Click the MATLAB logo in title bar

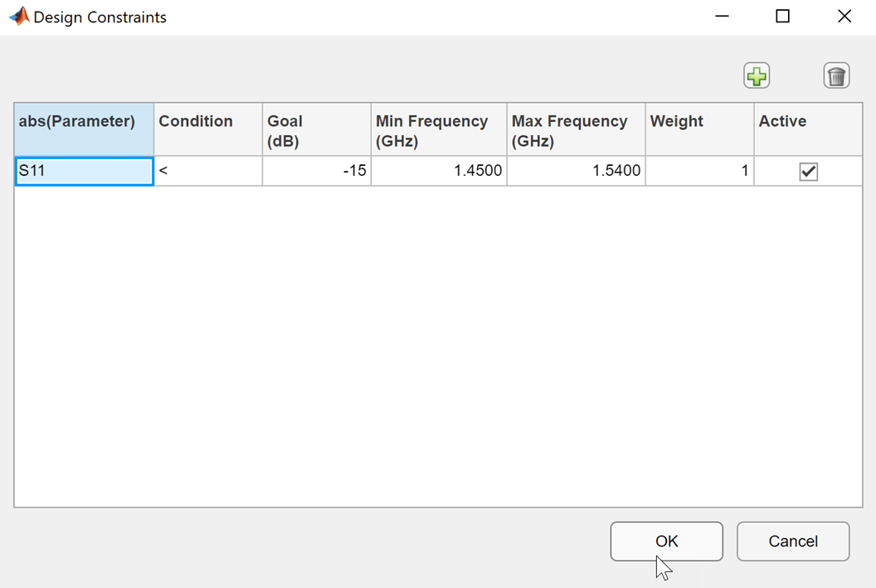pyautogui.click(x=18, y=17)
